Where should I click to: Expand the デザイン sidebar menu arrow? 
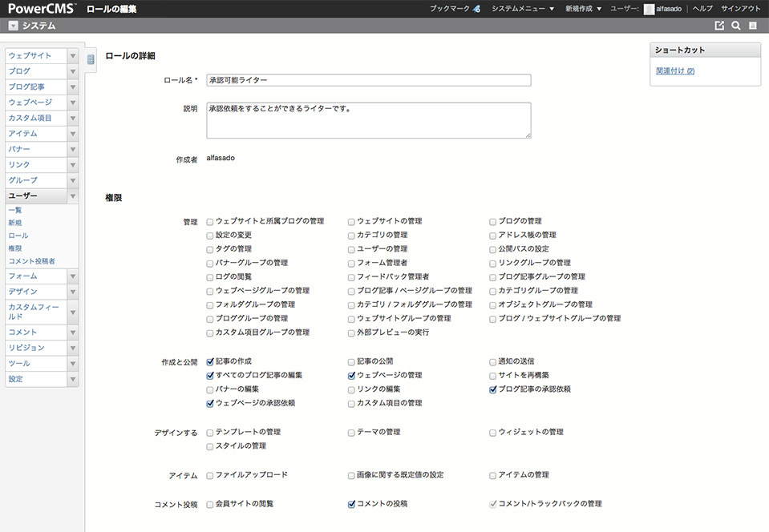pos(72,292)
